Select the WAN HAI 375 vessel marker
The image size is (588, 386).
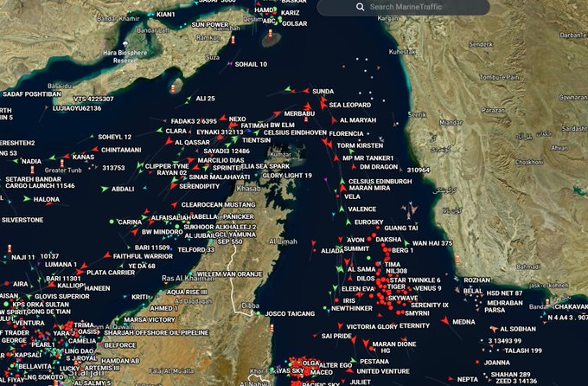click(405, 243)
